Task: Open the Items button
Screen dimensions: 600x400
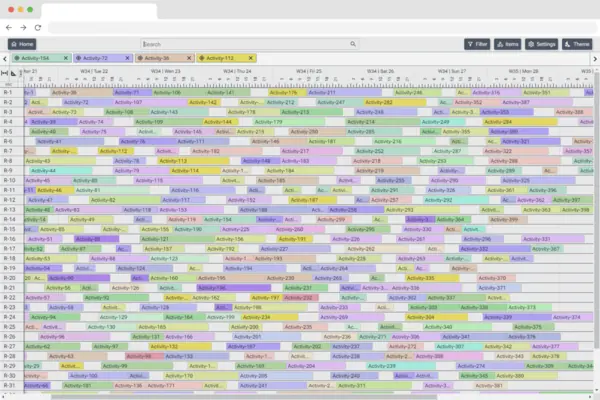Action: click(x=507, y=44)
